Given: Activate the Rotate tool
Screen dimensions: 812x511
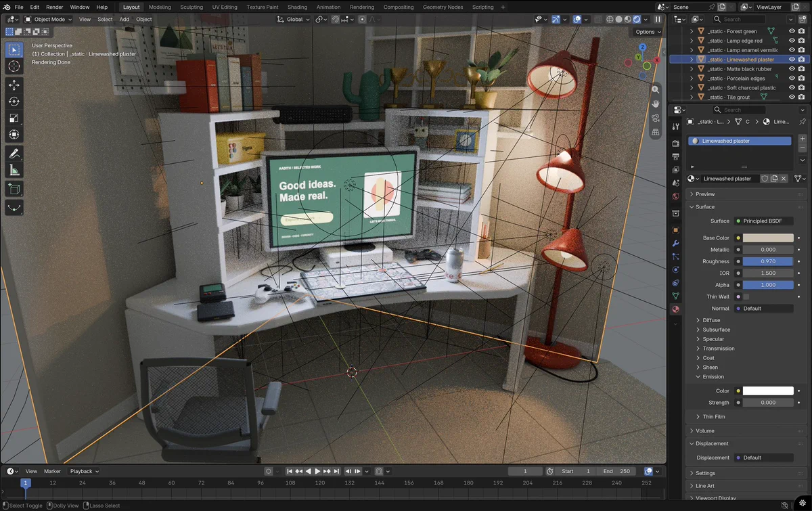Looking at the screenshot, I should (14, 102).
